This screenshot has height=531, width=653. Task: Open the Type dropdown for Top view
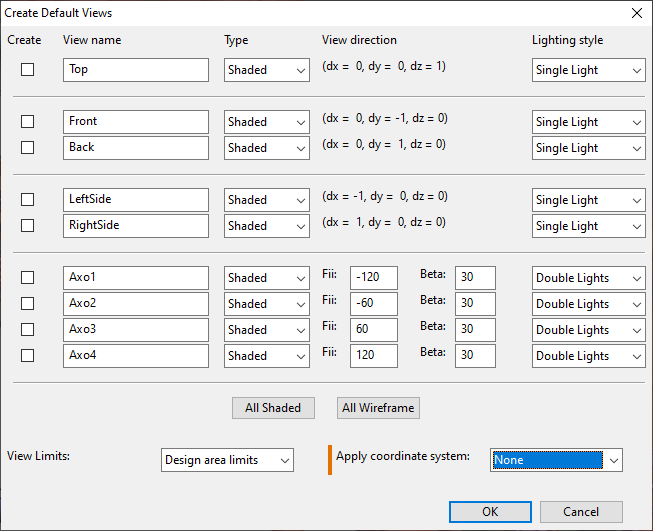[x=266, y=70]
